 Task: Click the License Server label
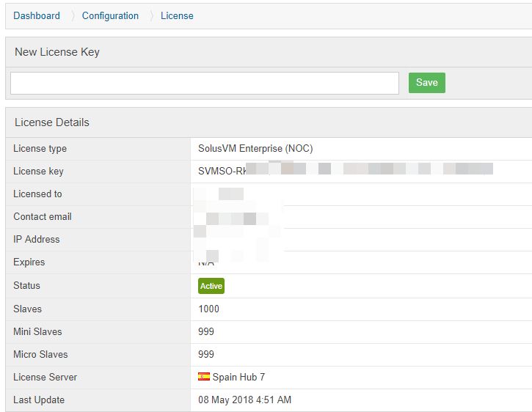coord(45,377)
